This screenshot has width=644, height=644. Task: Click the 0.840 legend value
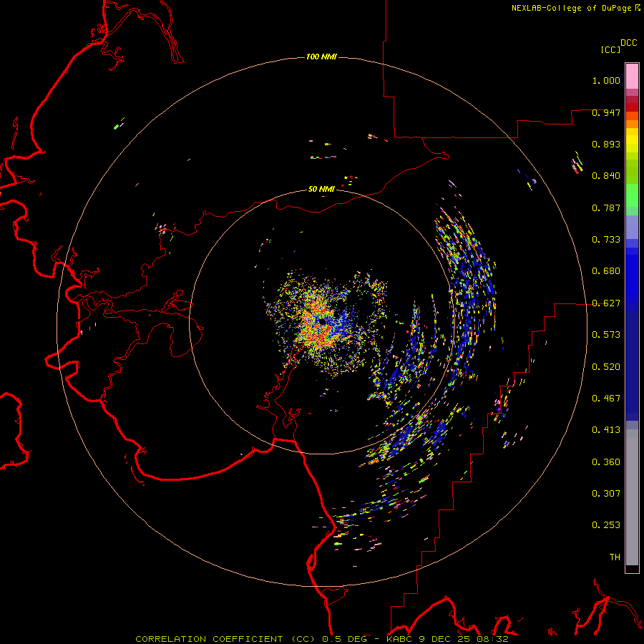coord(606,176)
